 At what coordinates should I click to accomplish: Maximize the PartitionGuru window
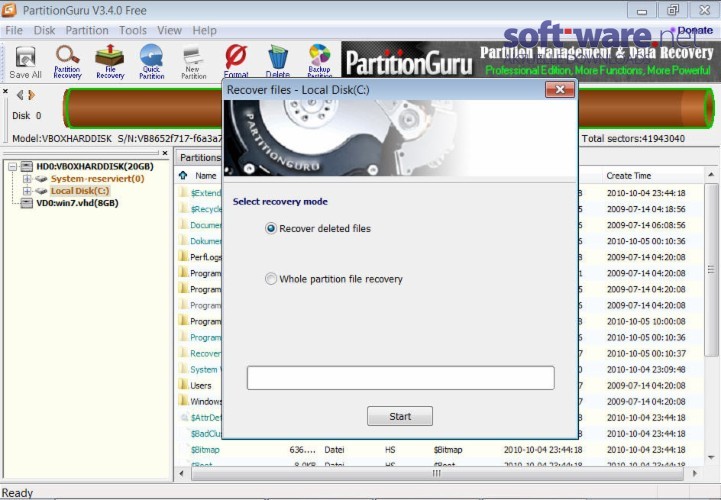[673, 10]
